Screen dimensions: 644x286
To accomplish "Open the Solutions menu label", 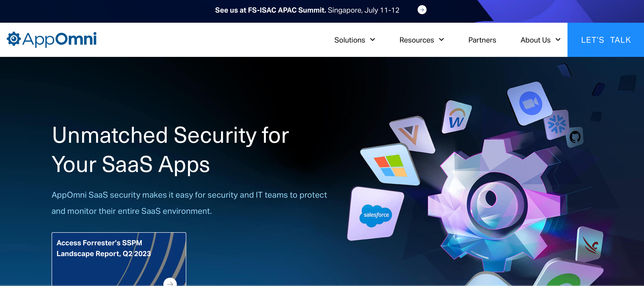I will pos(350,40).
